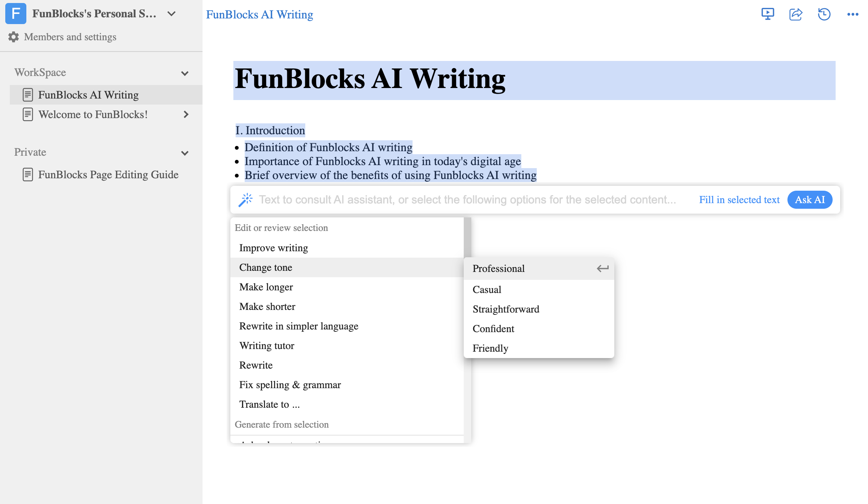Open page history icon
Screen dimensions: 868x504
pyautogui.click(x=824, y=14)
